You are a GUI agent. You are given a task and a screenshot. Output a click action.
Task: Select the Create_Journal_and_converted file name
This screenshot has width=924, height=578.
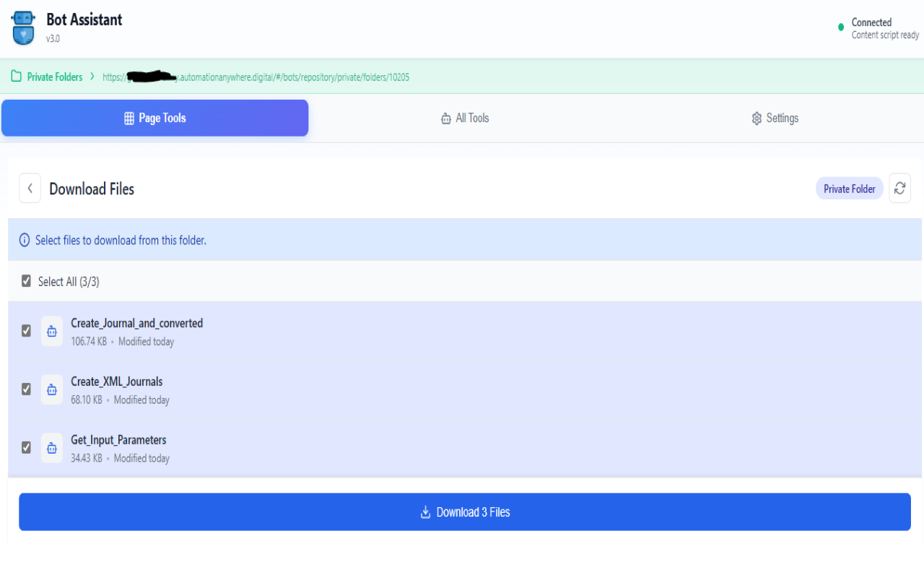point(136,323)
